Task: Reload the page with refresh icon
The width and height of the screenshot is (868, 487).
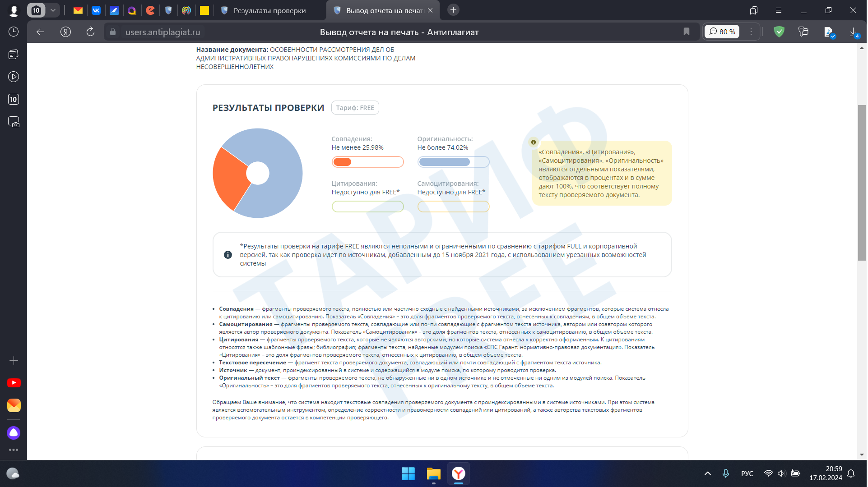Action: (90, 32)
